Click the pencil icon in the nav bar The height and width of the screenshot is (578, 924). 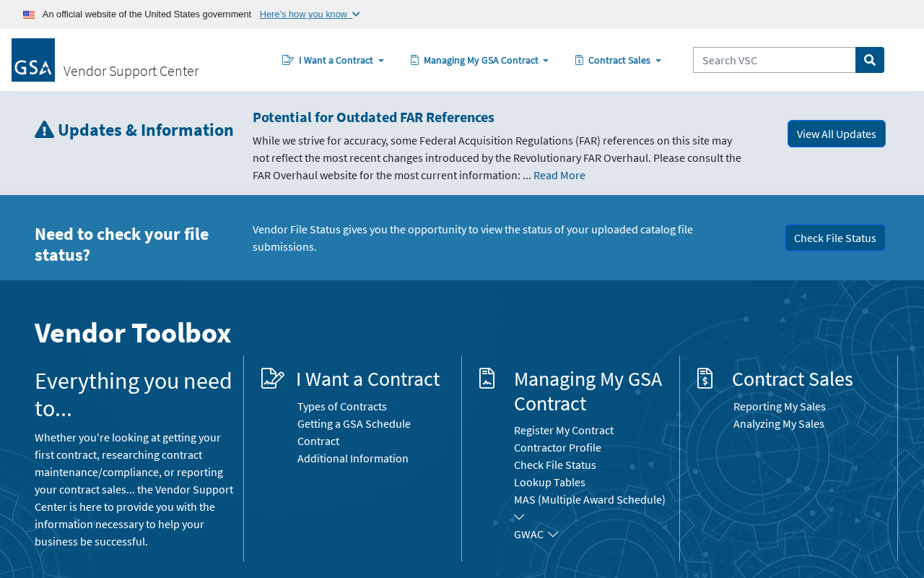(x=288, y=60)
